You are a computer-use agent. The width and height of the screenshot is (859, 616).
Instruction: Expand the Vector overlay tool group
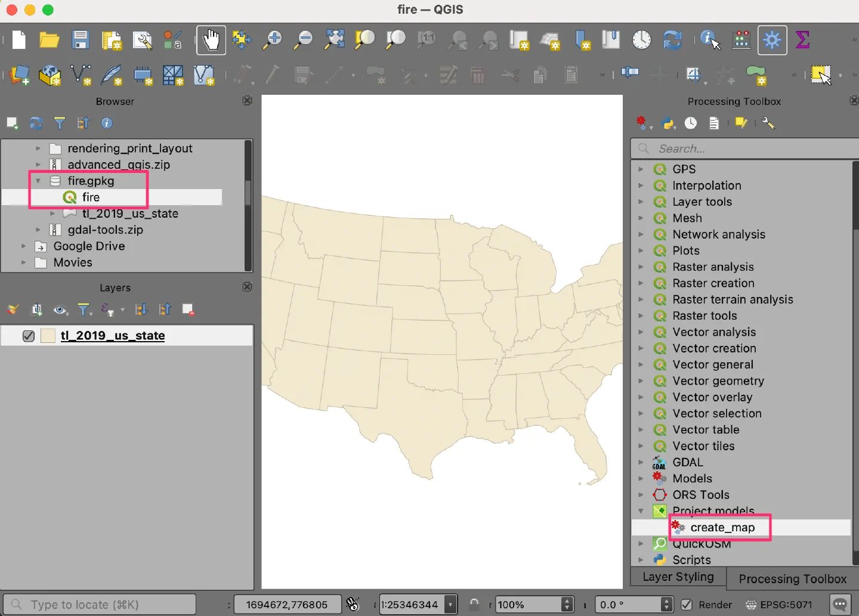pos(641,397)
